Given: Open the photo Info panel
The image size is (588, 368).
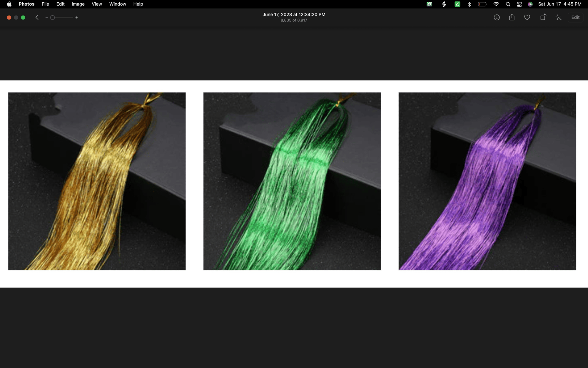Looking at the screenshot, I should tap(497, 17).
